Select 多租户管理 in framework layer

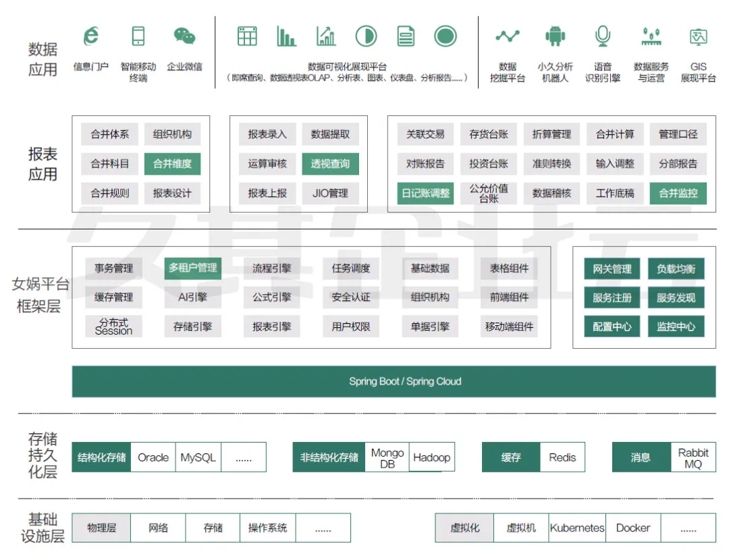[x=192, y=268]
